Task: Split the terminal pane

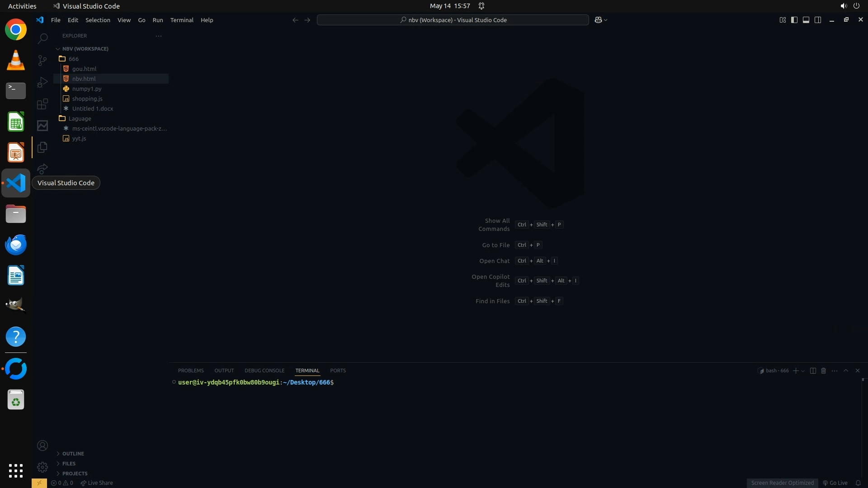Action: (x=812, y=371)
